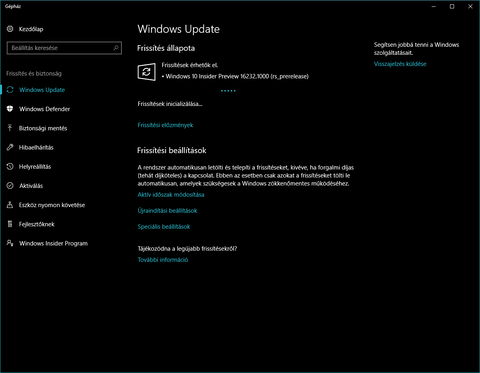Click the Tájékozódna a legújabb frissítésekről text

click(x=187, y=249)
